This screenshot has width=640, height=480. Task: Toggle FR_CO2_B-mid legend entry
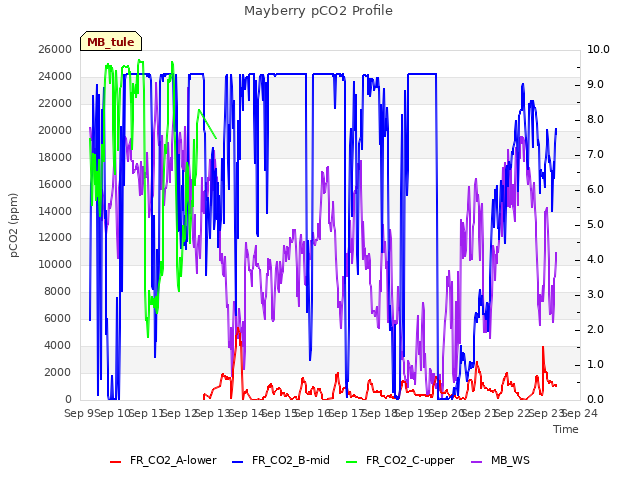[281, 460]
